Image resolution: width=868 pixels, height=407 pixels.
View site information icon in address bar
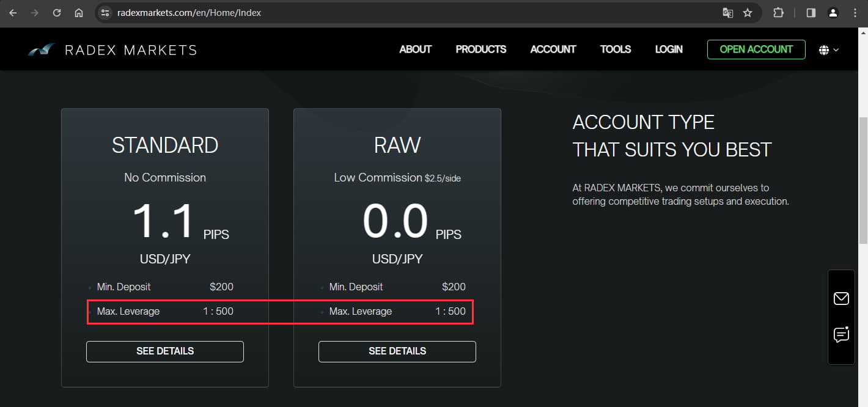(x=105, y=12)
